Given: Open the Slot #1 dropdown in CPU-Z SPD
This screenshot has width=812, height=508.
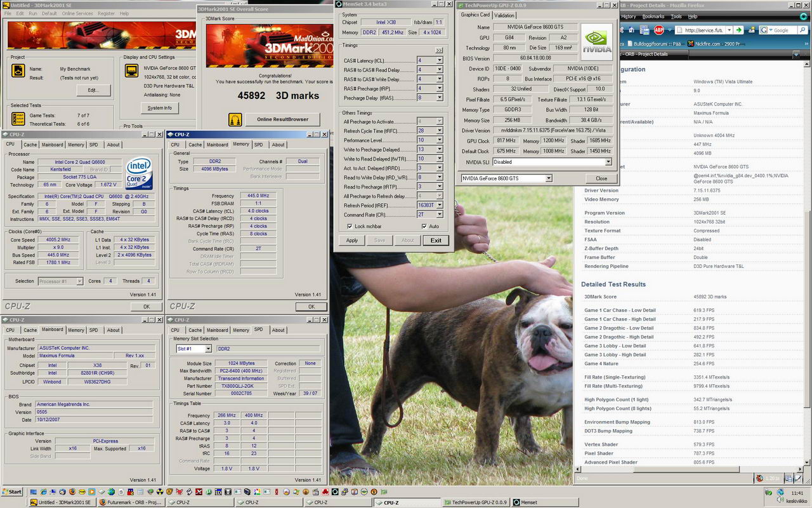Looking at the screenshot, I should click(x=208, y=349).
